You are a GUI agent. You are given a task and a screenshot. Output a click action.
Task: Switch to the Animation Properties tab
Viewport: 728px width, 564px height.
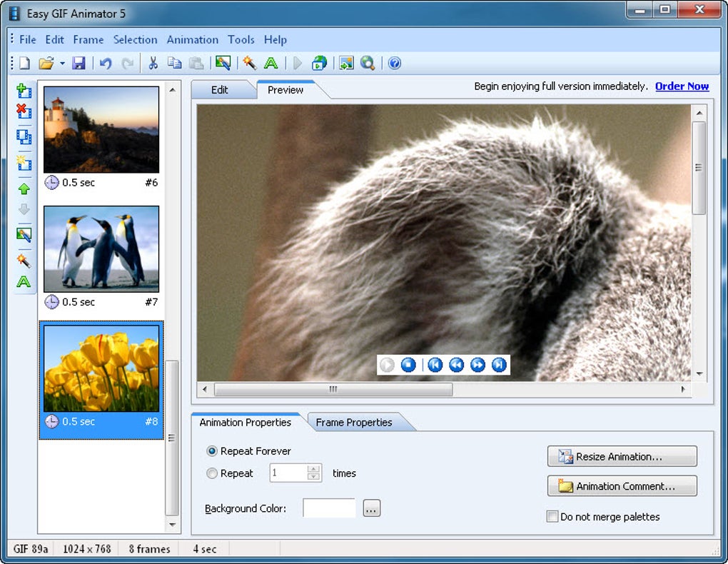click(x=245, y=423)
